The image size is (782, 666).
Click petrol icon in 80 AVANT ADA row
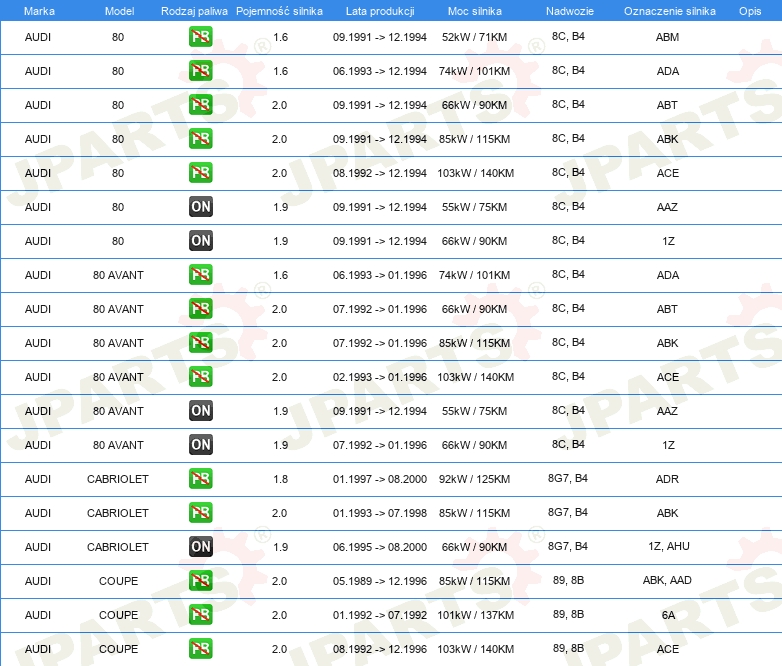click(x=200, y=275)
